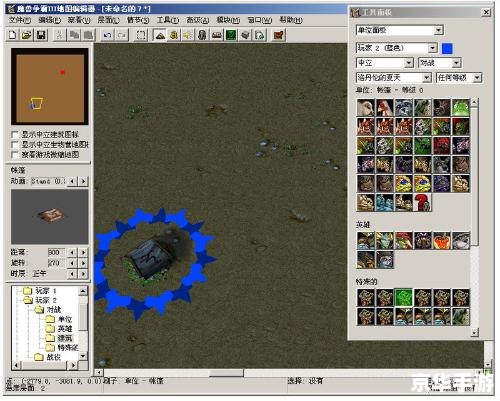Click the Undo arrow in toolbar
This screenshot has width=500, height=401.
107,35
